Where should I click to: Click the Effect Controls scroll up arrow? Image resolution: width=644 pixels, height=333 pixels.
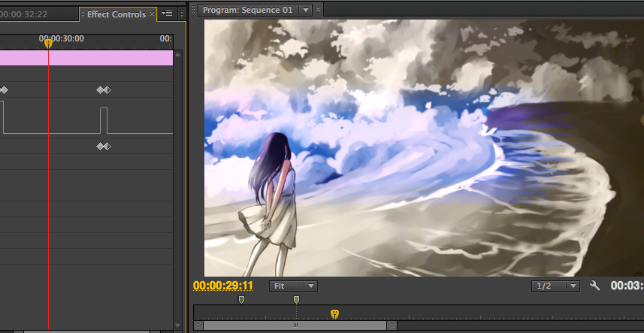(178, 55)
